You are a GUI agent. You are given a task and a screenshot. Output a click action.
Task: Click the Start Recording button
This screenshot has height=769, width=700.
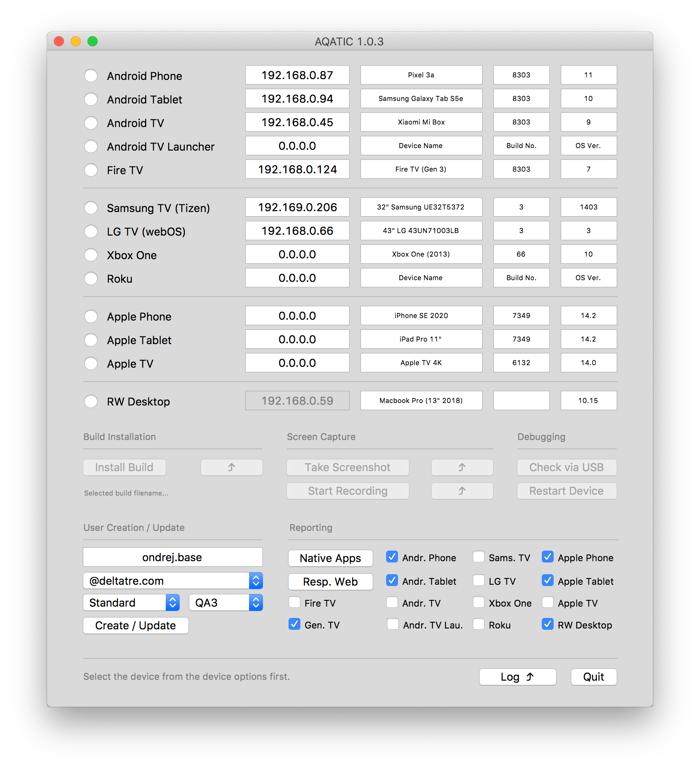[x=348, y=491]
